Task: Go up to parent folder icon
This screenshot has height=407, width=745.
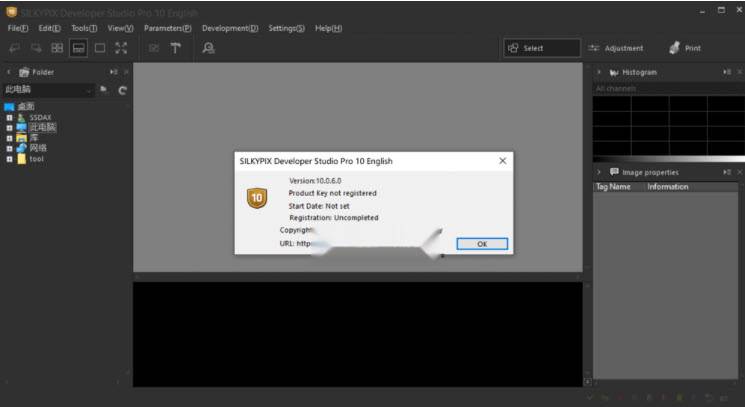Action: (x=104, y=90)
